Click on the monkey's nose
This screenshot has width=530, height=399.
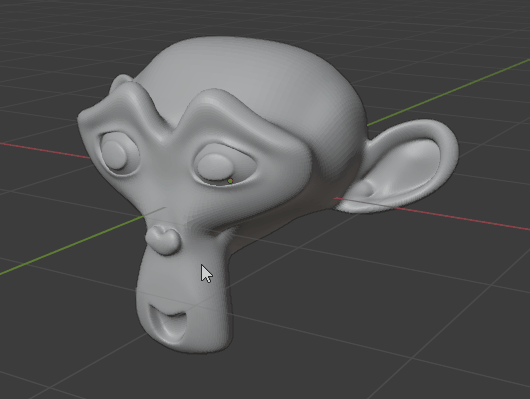point(163,240)
